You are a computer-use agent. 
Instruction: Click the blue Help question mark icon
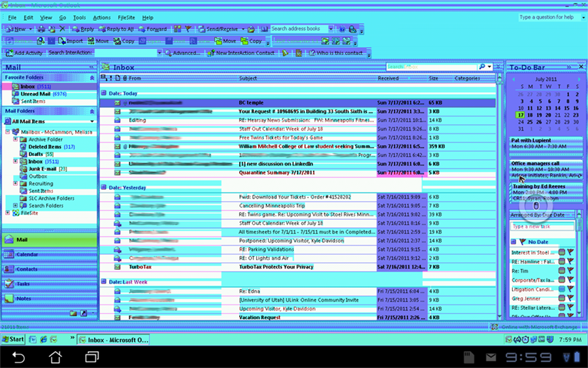pos(342,29)
